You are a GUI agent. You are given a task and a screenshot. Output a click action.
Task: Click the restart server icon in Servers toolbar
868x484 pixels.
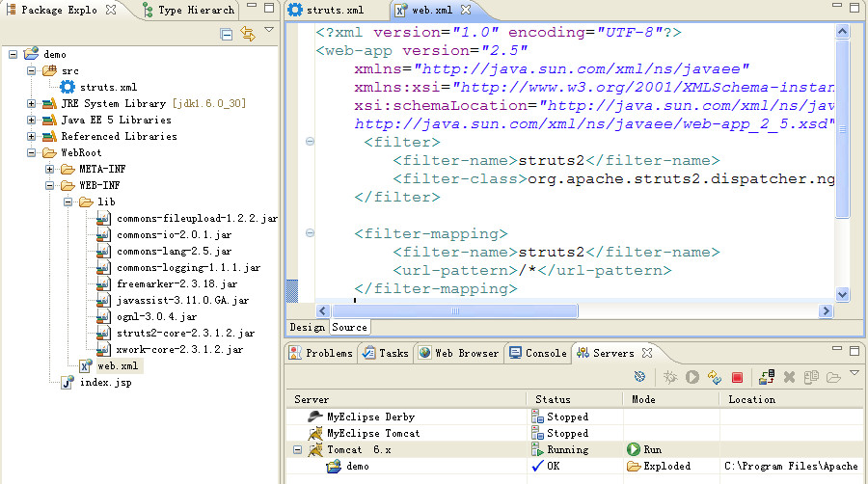pos(715,377)
